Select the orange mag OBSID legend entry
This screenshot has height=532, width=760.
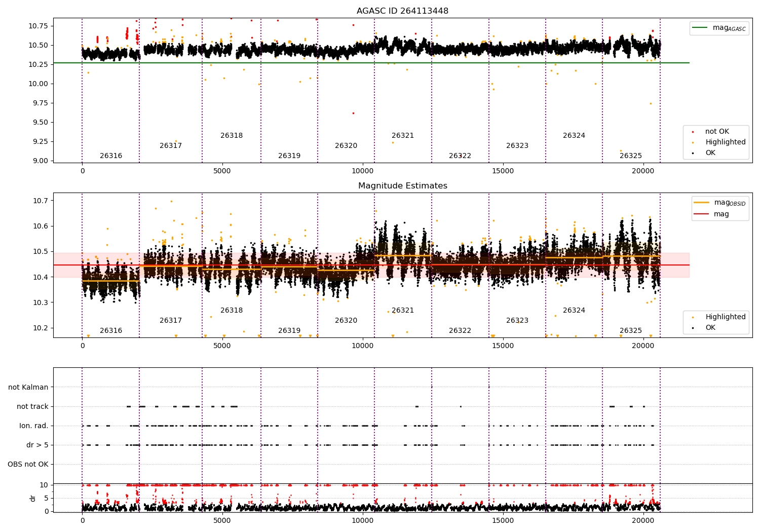[x=719, y=203]
